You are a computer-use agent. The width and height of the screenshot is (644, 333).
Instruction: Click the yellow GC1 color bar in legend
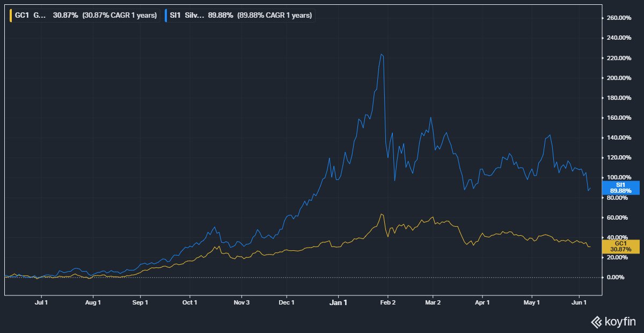(11, 16)
